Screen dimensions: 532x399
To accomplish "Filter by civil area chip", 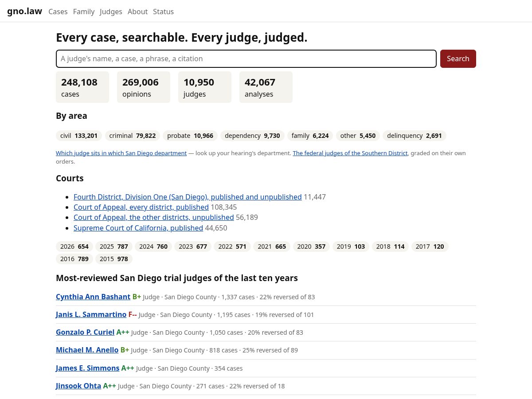I will (x=79, y=136).
